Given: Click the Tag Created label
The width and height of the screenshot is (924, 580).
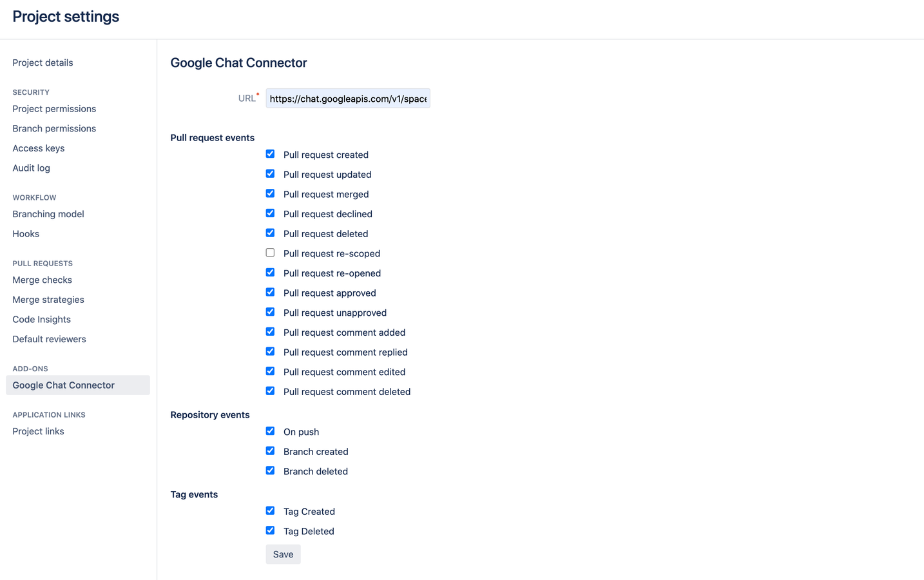Looking at the screenshot, I should coord(309,512).
